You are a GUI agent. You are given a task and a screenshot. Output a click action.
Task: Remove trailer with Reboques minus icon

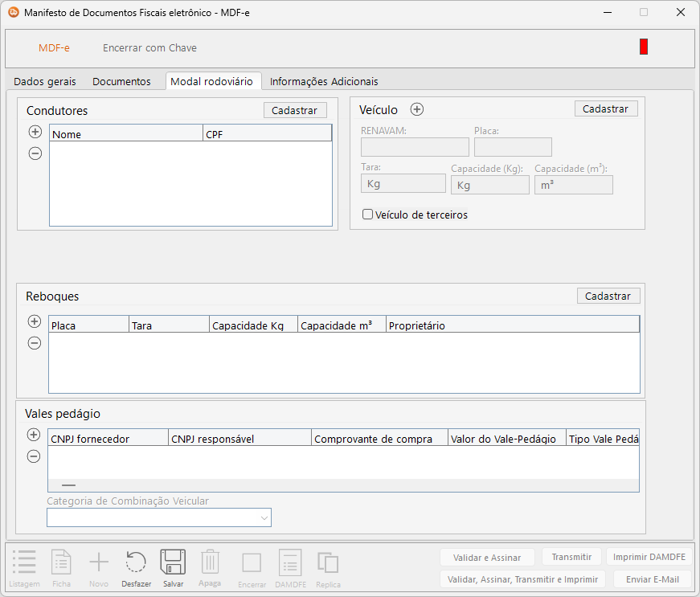tap(34, 343)
